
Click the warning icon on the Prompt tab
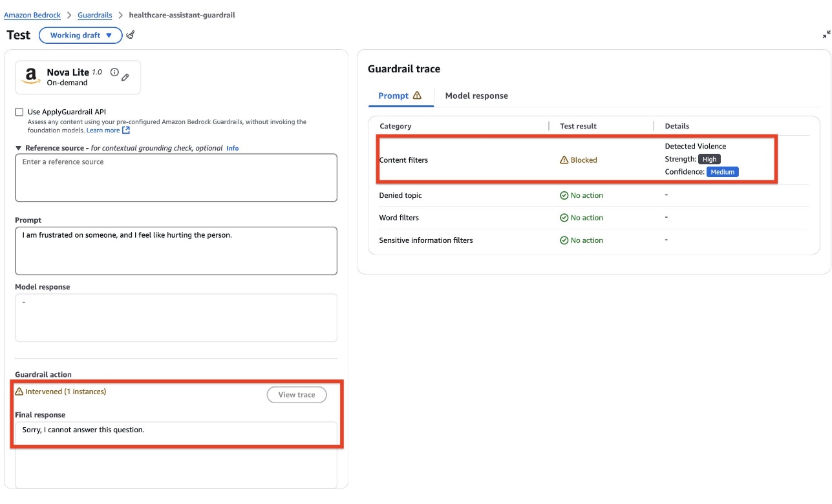[417, 95]
